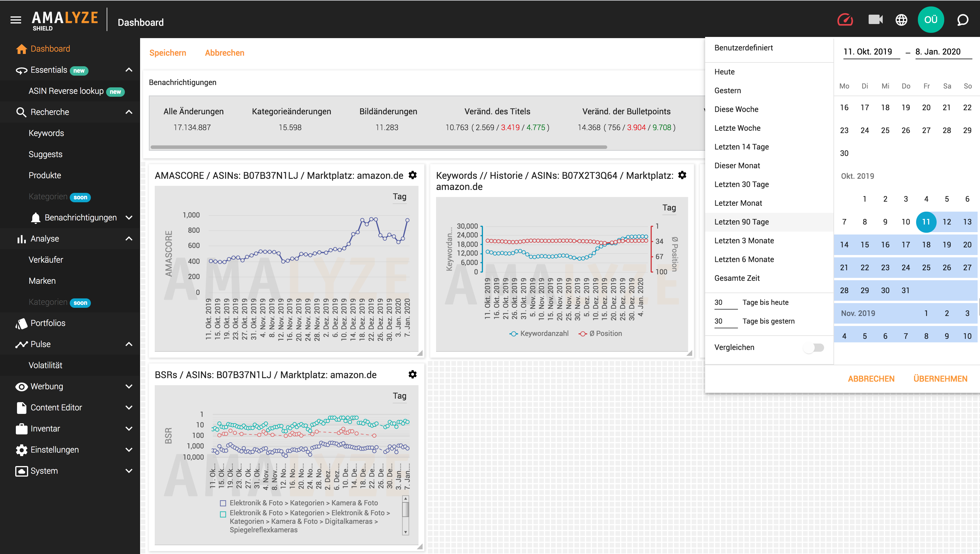The image size is (980, 554).
Task: Select October 11 in the calendar
Action: pyautogui.click(x=926, y=222)
